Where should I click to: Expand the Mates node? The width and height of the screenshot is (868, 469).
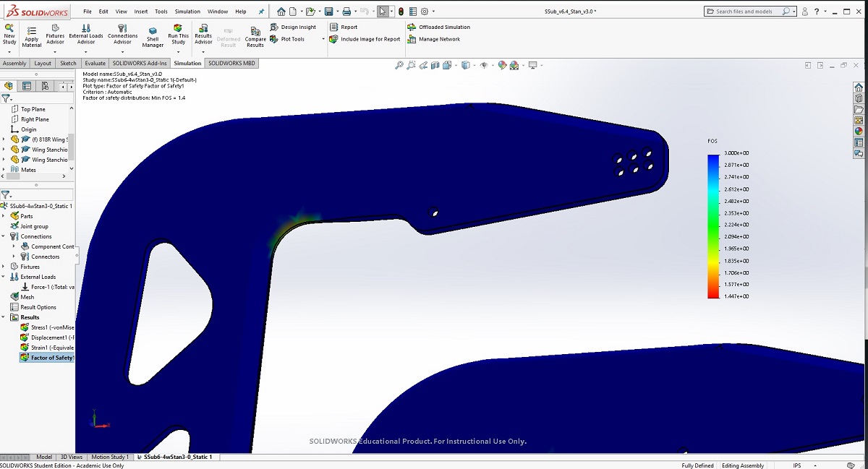[4, 170]
